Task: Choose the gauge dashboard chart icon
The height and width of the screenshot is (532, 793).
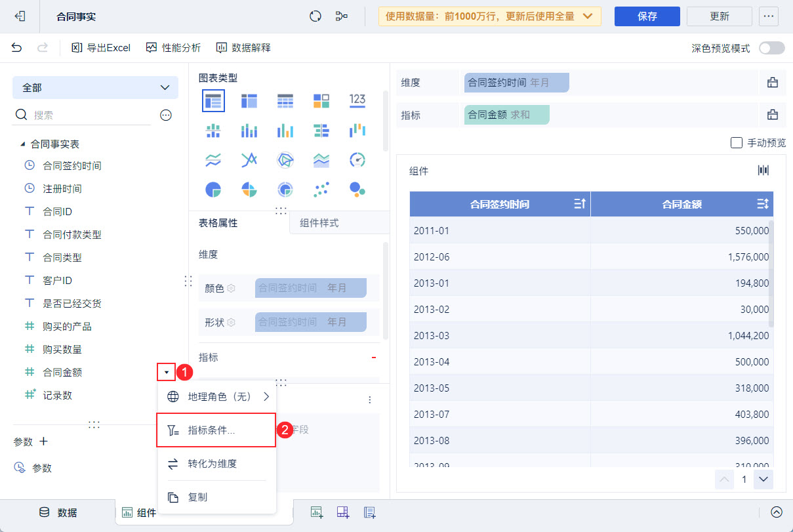Action: point(357,159)
